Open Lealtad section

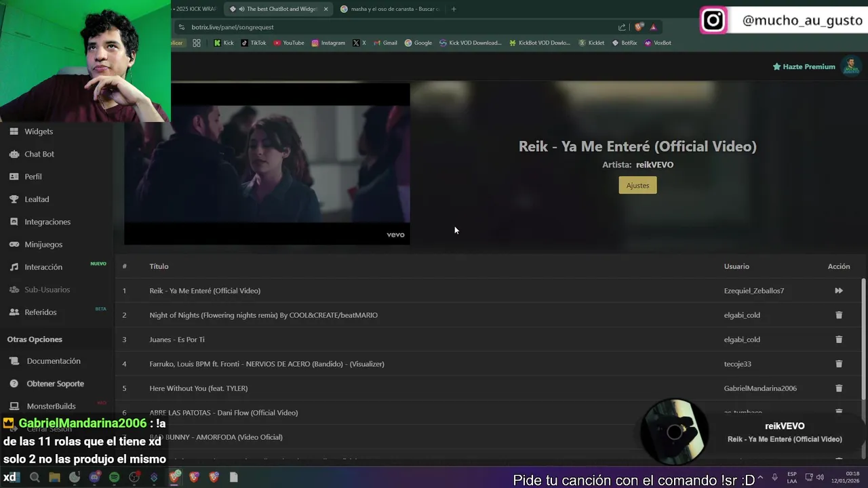(x=37, y=199)
